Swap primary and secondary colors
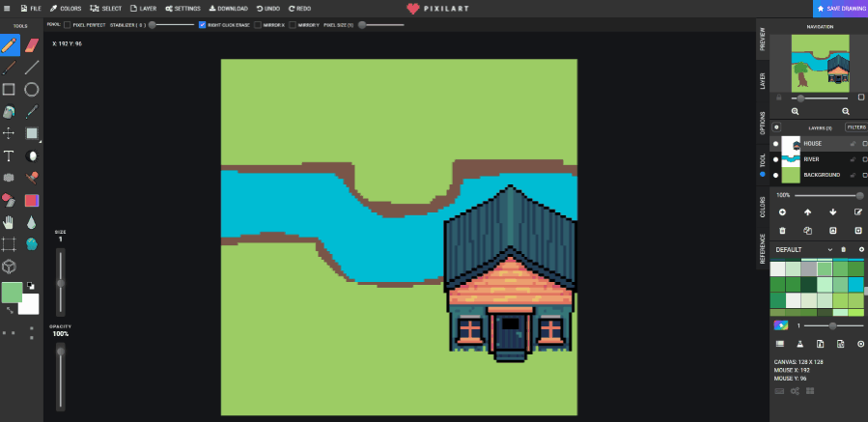The width and height of the screenshot is (868, 422). (x=10, y=311)
